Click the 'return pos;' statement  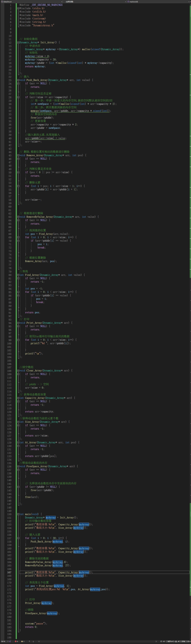32,312
